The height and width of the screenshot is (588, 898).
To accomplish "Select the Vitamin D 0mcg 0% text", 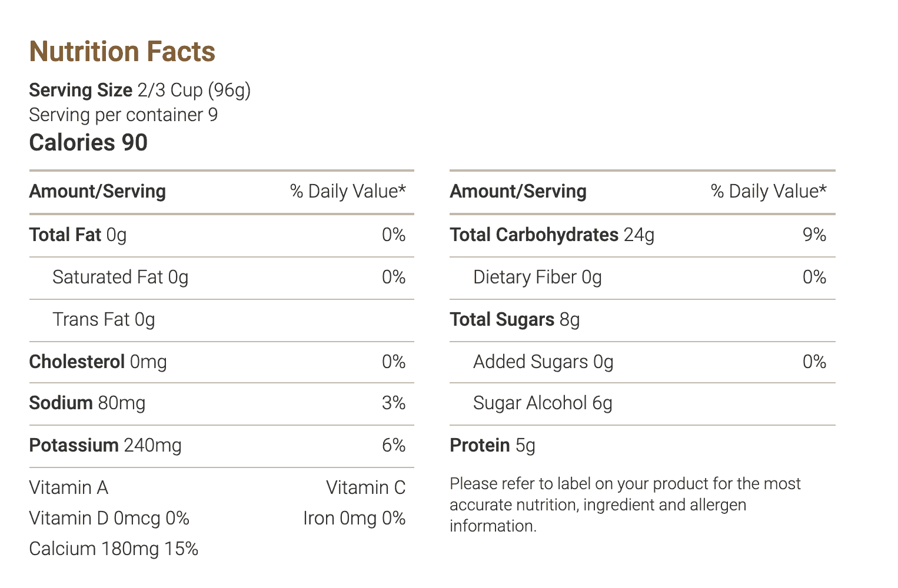I will click(109, 518).
